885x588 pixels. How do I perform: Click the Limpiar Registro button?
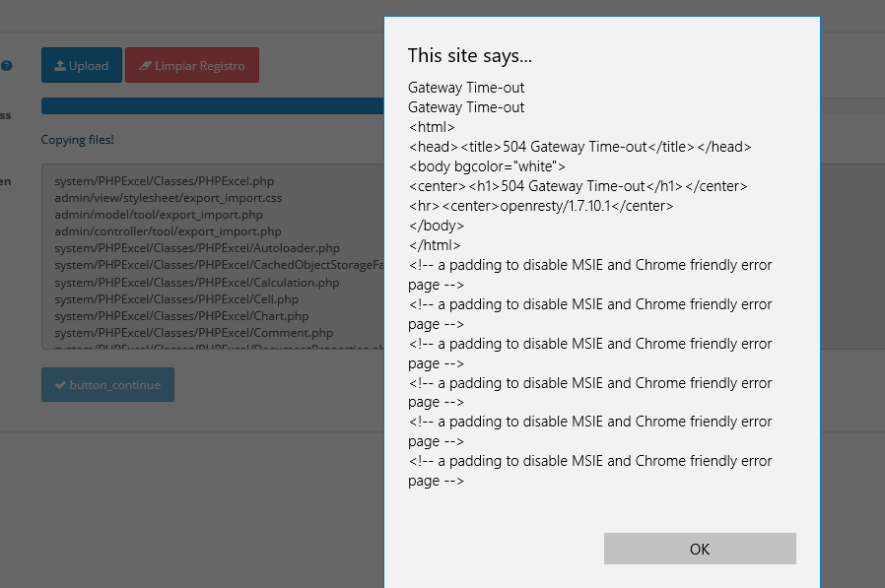(x=192, y=65)
